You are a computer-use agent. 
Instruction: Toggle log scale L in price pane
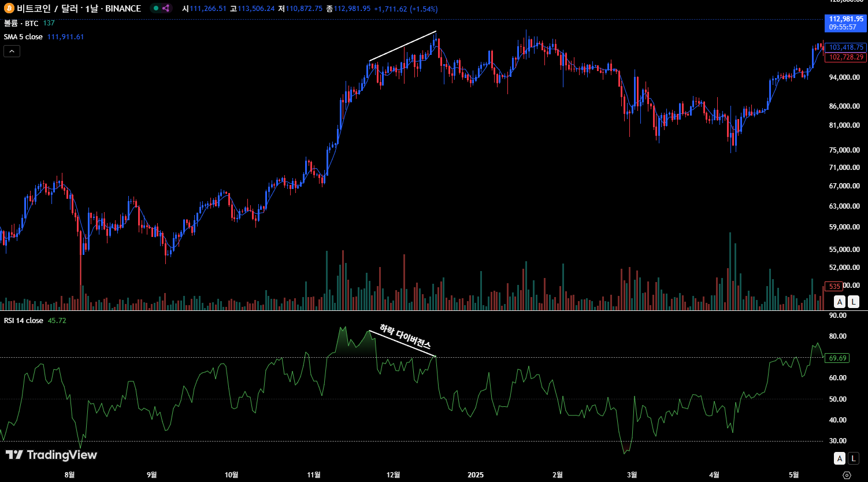(x=854, y=301)
